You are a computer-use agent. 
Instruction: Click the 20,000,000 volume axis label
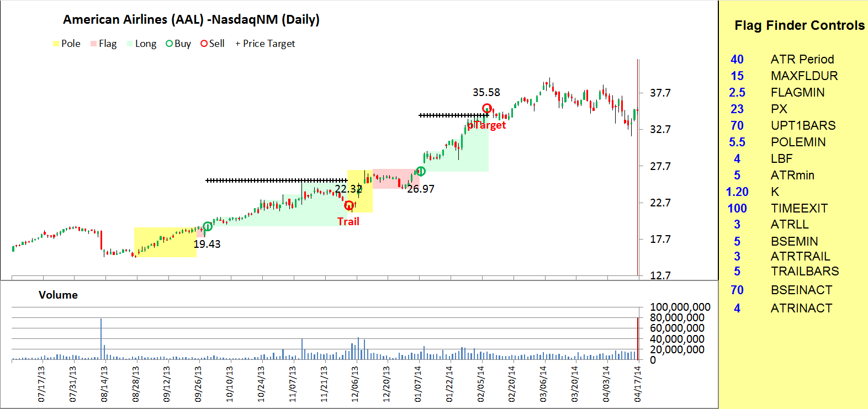click(x=678, y=349)
